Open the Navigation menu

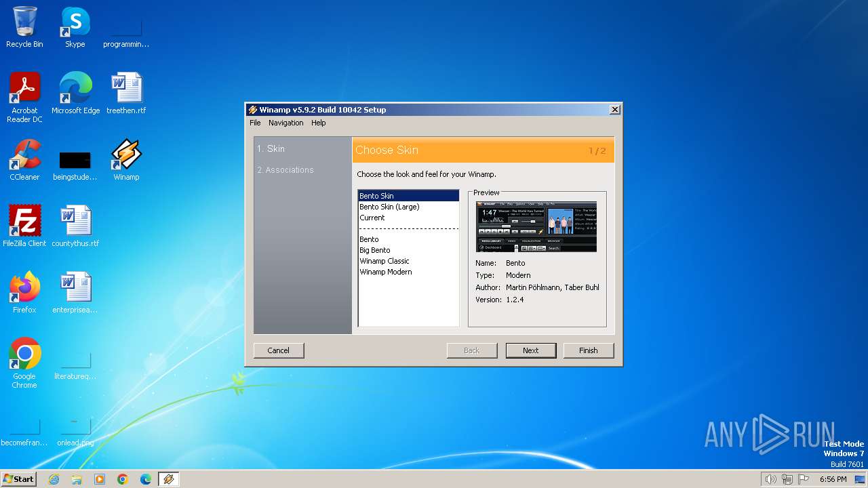(285, 123)
